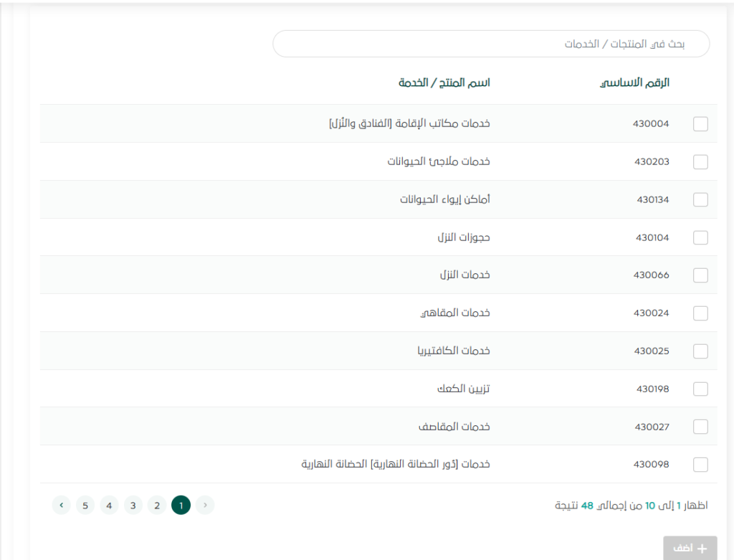Navigate to page 5 of results
The image size is (734, 560).
click(85, 506)
